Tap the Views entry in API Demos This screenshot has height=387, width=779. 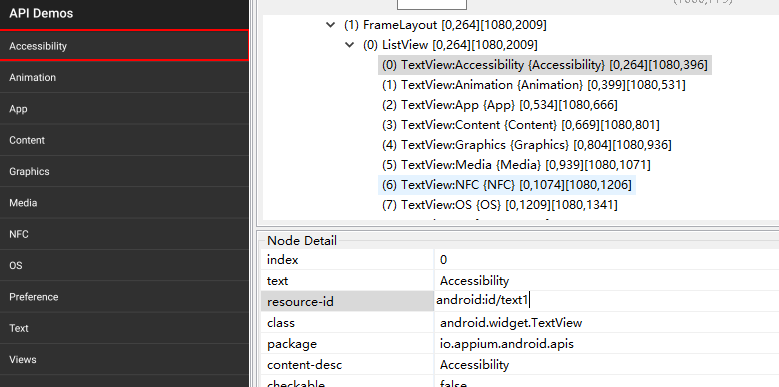click(x=124, y=359)
